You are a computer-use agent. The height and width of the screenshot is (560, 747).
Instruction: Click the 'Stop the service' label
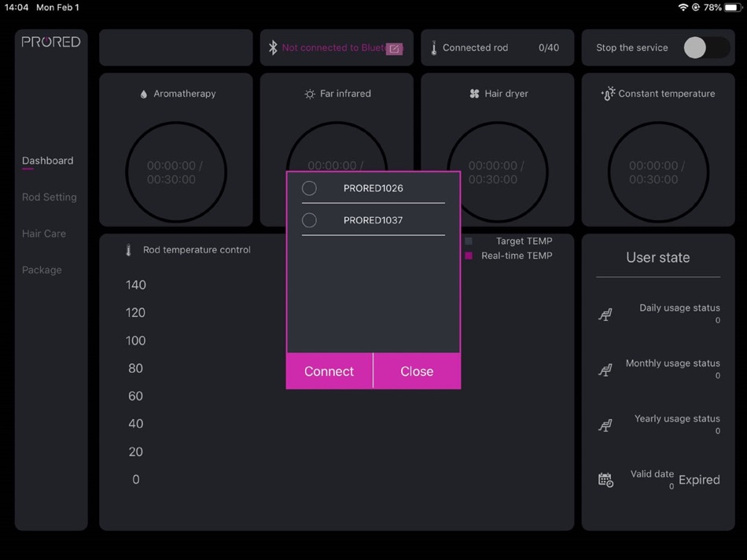632,48
